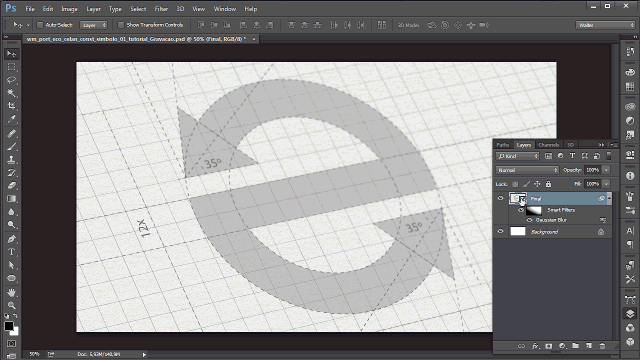The height and width of the screenshot is (360, 640).
Task: Select the Pen tool
Action: click(x=11, y=239)
